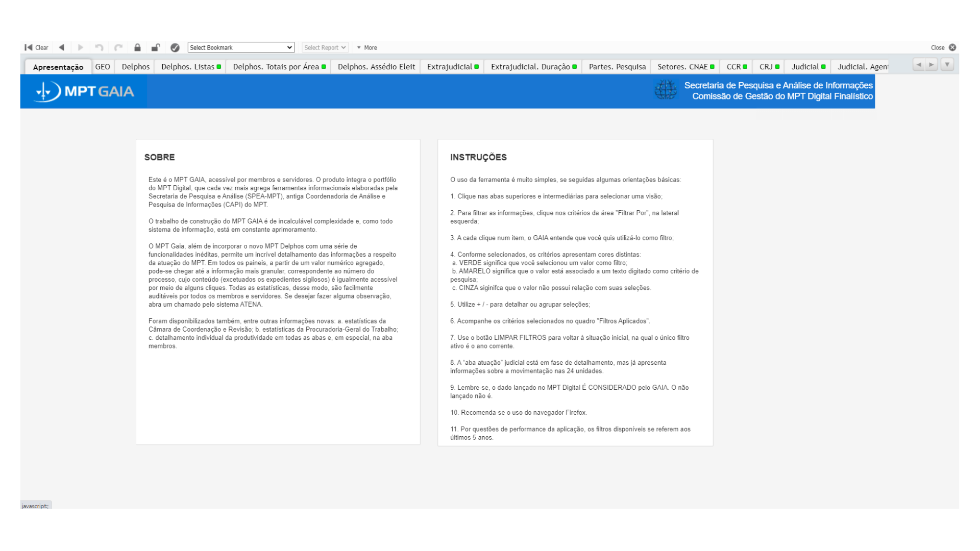Click the Undo layout change icon
The image size is (980, 551).
tap(99, 47)
